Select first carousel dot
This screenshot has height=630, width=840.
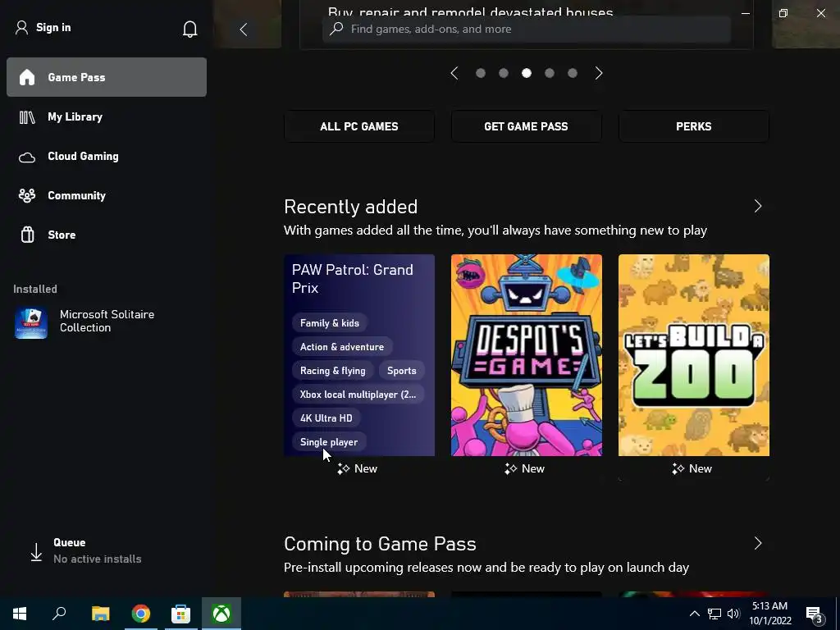click(481, 73)
